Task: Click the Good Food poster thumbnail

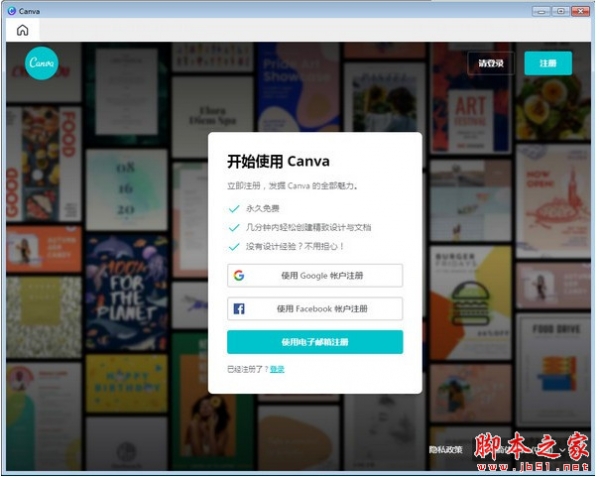Action: (x=44, y=164)
